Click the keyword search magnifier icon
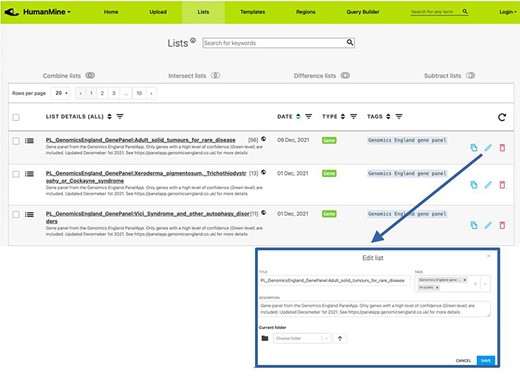Image resolution: width=520 pixels, height=376 pixels. click(x=350, y=42)
